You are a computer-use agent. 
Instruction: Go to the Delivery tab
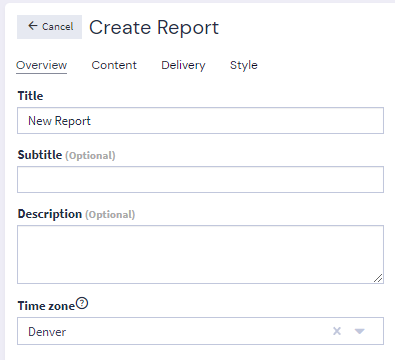(183, 65)
